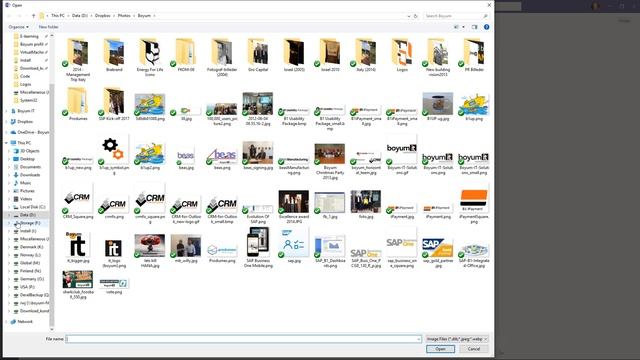
Task: Expand the Dropbox tree node
Action: coord(6,122)
